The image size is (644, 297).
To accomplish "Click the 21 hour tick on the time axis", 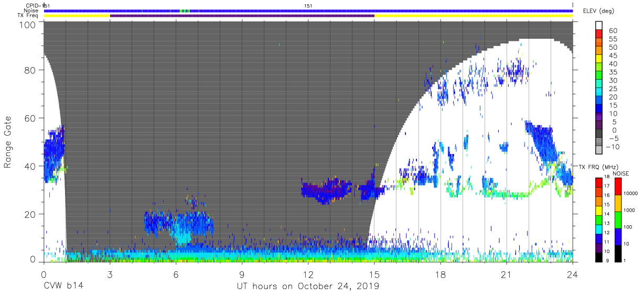I will [507, 274].
